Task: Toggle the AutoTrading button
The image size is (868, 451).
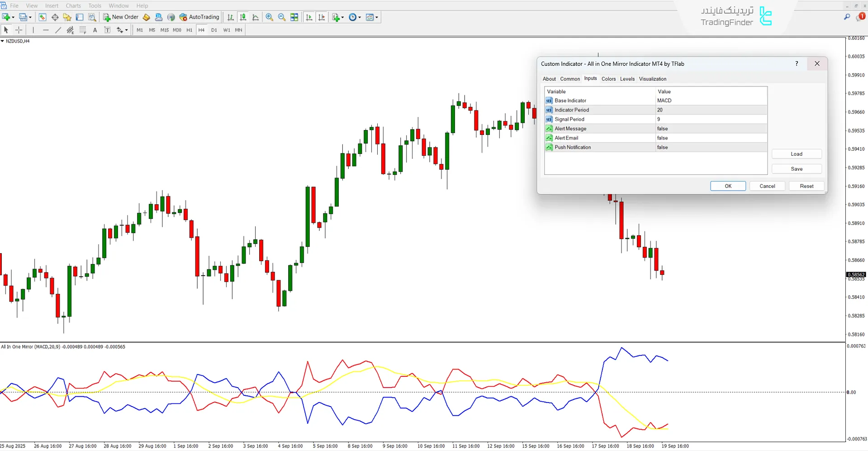Action: 199,17
